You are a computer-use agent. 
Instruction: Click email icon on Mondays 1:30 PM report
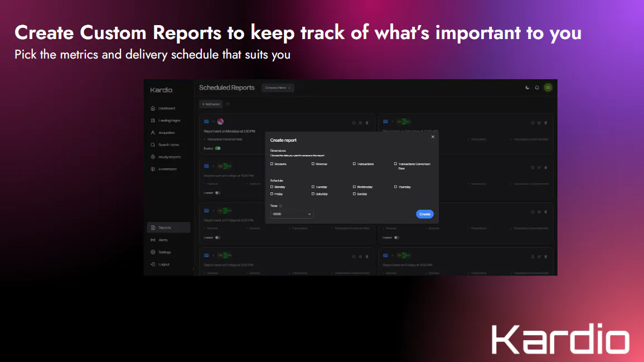point(207,122)
